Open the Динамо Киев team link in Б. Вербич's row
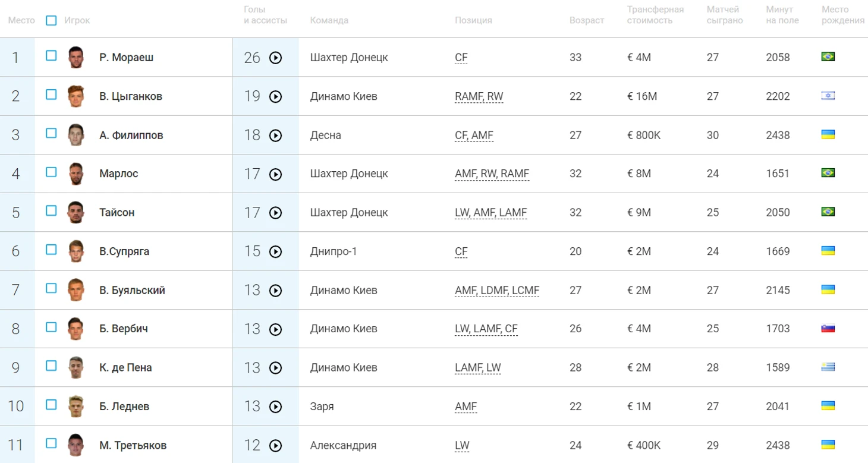868x463 pixels. 344,329
